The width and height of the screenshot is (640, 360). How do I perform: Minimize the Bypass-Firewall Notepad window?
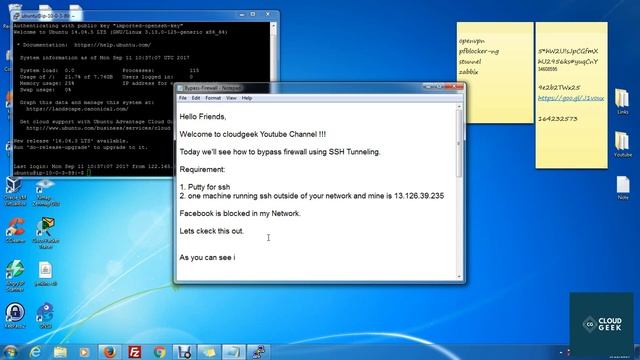[428, 87]
